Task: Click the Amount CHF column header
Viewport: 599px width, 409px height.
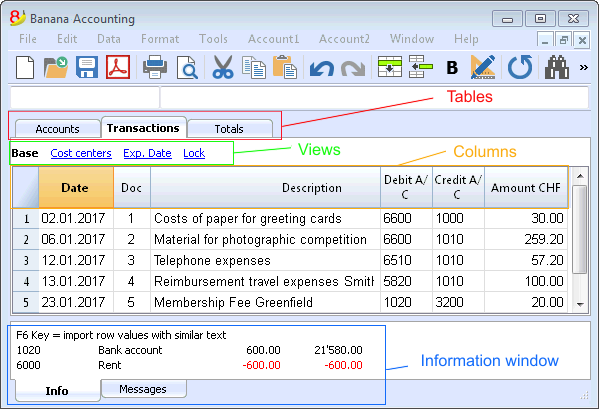Action: 526,188
